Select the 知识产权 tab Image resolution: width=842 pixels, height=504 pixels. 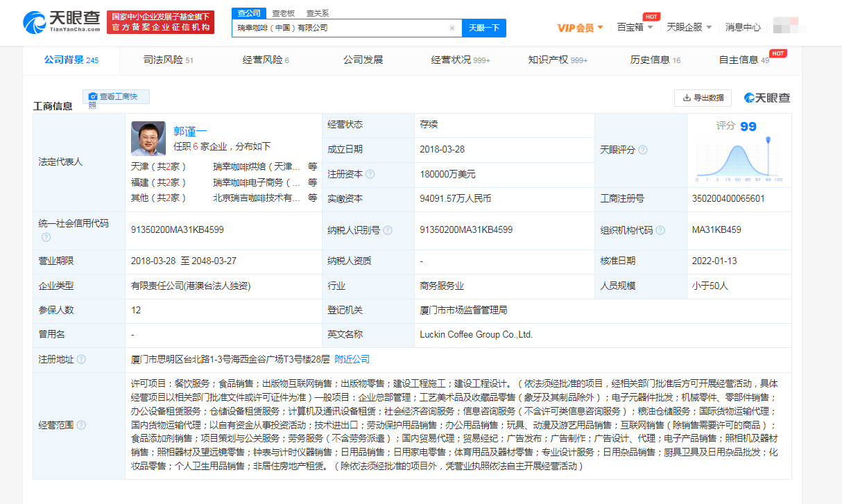click(558, 60)
